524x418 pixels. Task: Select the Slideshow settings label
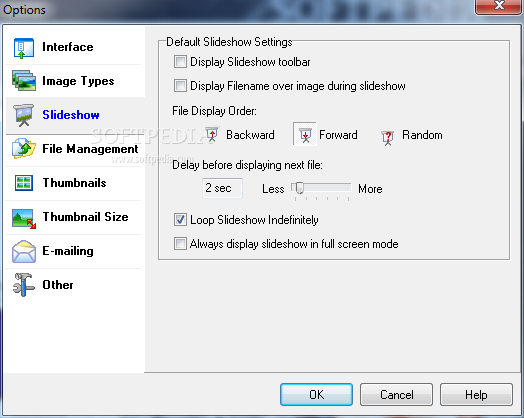click(71, 115)
